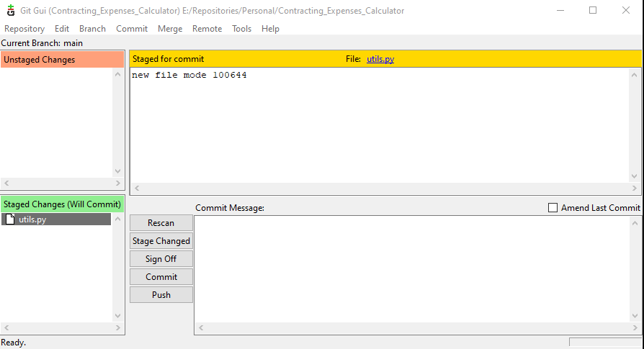Click the Git Gui application icon in title bar
Screen dimensions: 644x349
[x=10, y=11]
